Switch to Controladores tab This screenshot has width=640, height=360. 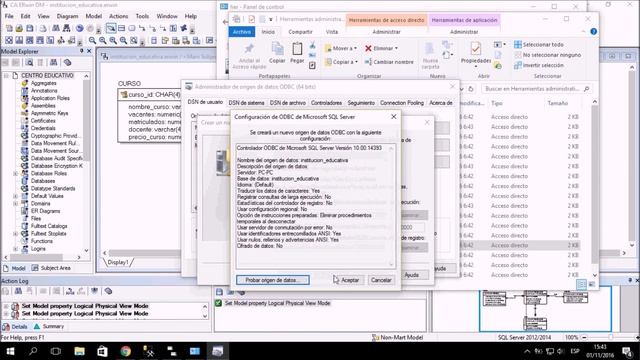click(326, 103)
